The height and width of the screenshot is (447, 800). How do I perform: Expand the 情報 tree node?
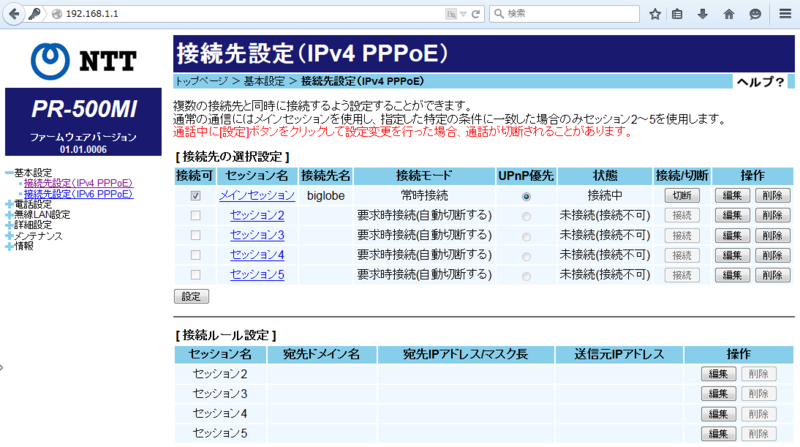click(9, 246)
